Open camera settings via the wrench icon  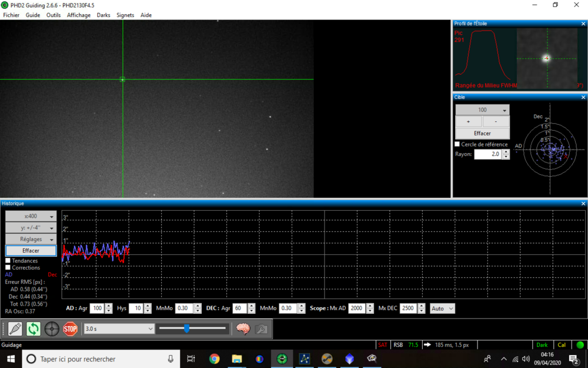click(261, 329)
